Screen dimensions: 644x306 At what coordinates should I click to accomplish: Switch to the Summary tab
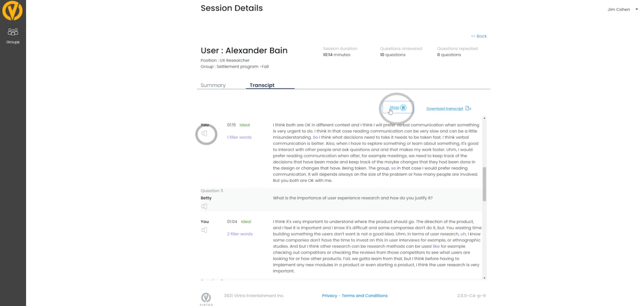tap(213, 85)
